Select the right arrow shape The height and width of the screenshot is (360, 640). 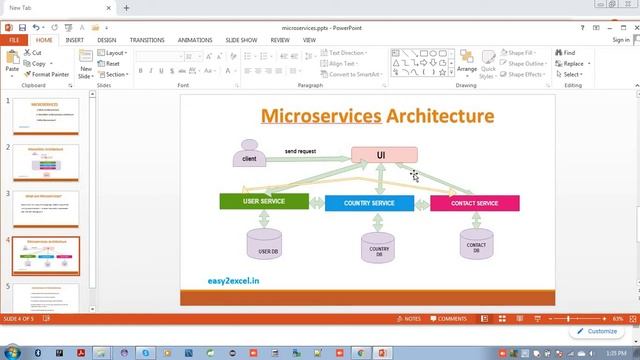(x=424, y=63)
